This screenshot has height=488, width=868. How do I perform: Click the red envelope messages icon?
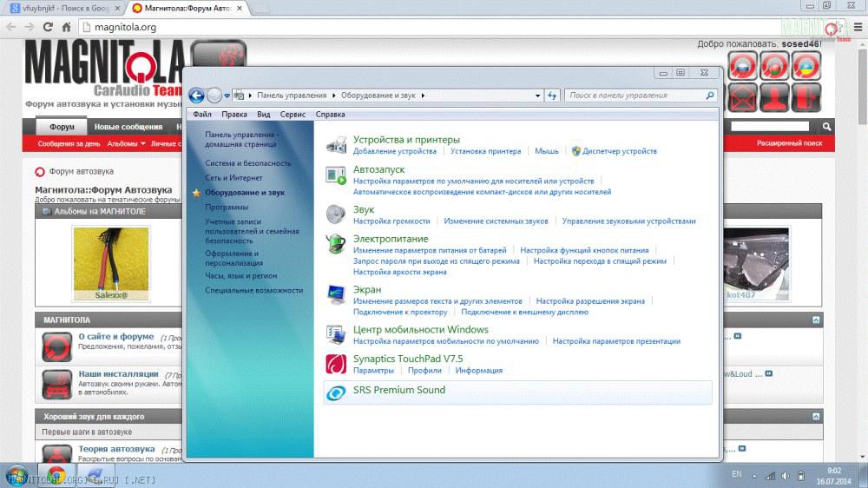coord(742,97)
